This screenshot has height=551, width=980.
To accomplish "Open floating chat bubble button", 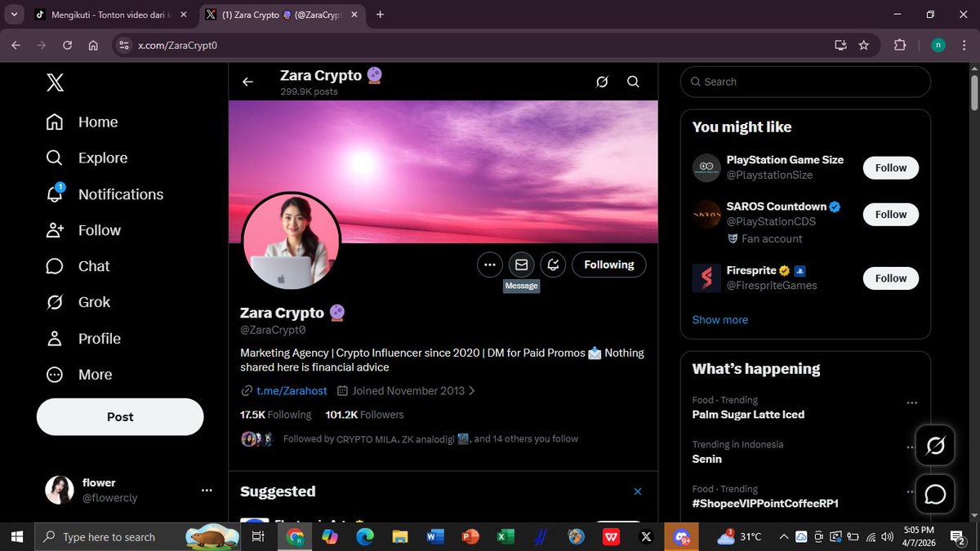I will [x=935, y=495].
